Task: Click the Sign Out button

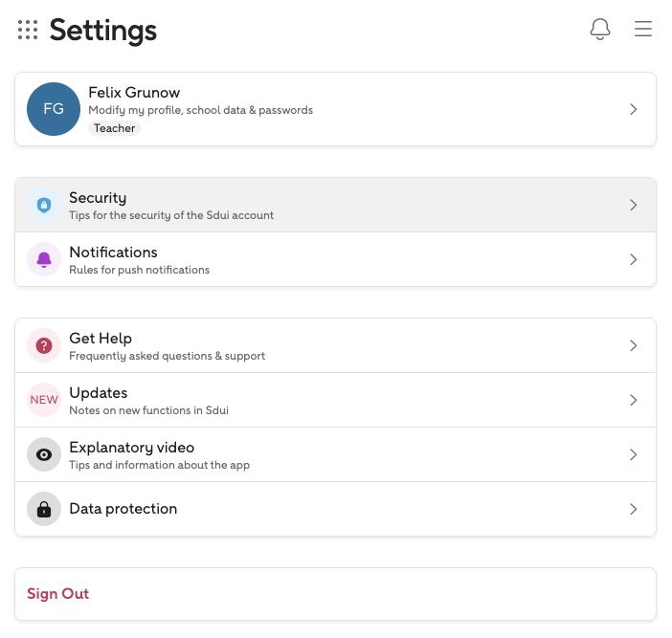Action: pos(58,594)
